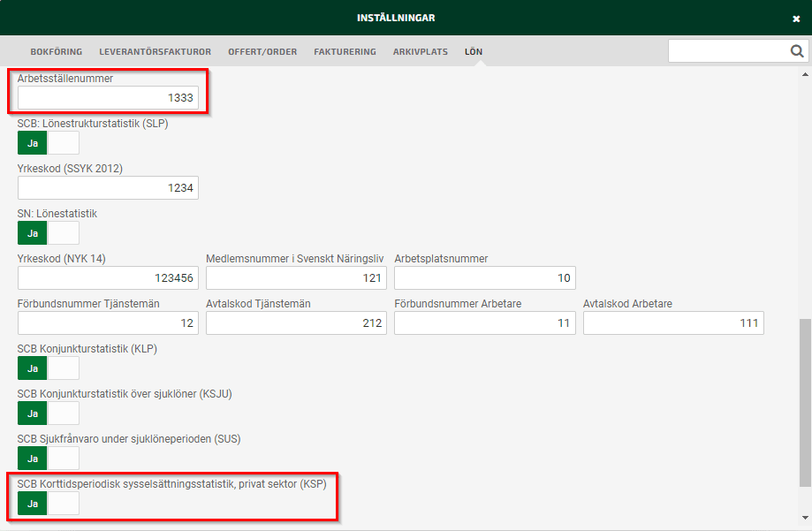Open the Bokföring tab
This screenshot has width=812, height=531.
pos(57,52)
